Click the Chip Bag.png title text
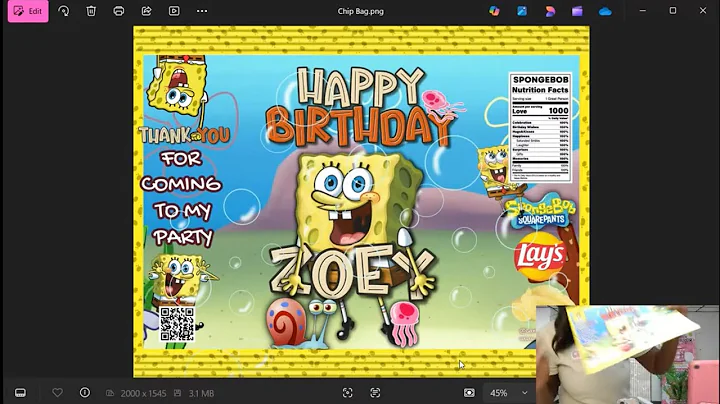Image resolution: width=720 pixels, height=404 pixels. pyautogui.click(x=360, y=11)
